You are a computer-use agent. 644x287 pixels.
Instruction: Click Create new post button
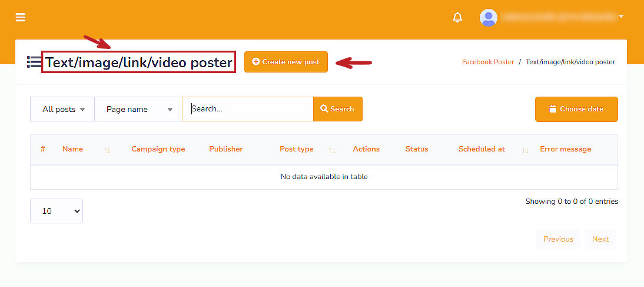point(286,62)
